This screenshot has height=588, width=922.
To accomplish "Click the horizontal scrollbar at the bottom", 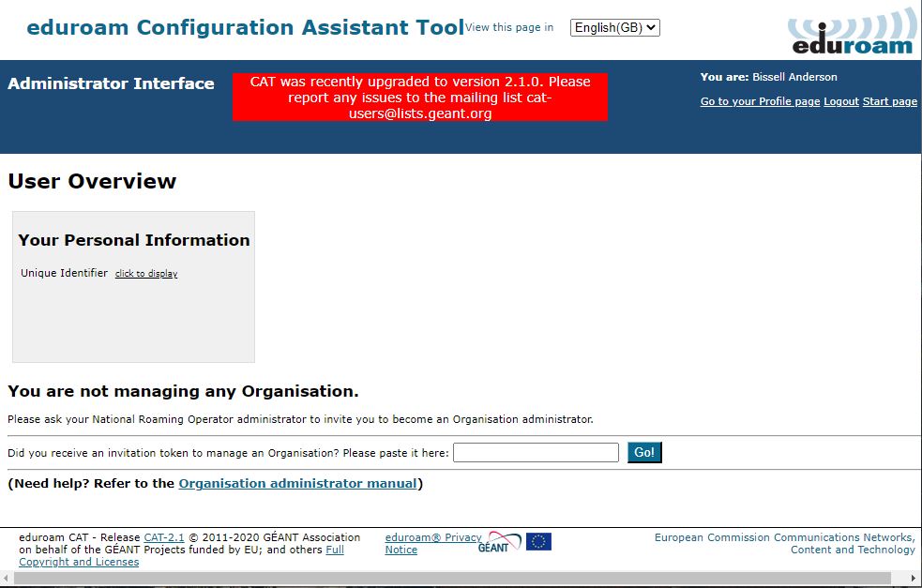I will (x=452, y=579).
